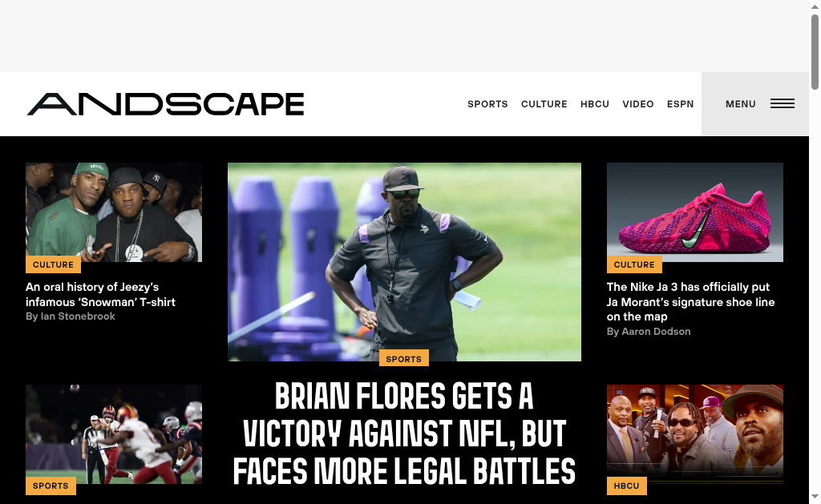Click the scrollbar down arrow
The height and width of the screenshot is (504, 821).
pos(815,497)
